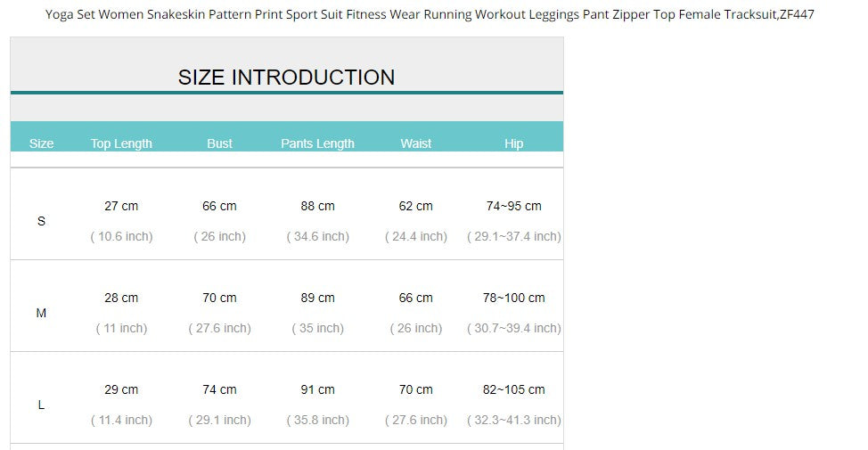
Task: Click the Hip column header
Action: tap(513, 143)
